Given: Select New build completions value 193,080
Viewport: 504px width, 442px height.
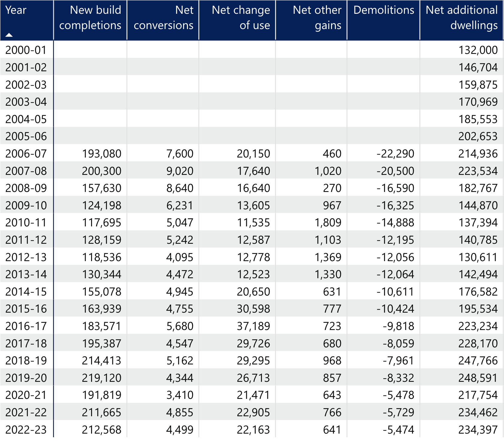Looking at the screenshot, I should 102,154.
